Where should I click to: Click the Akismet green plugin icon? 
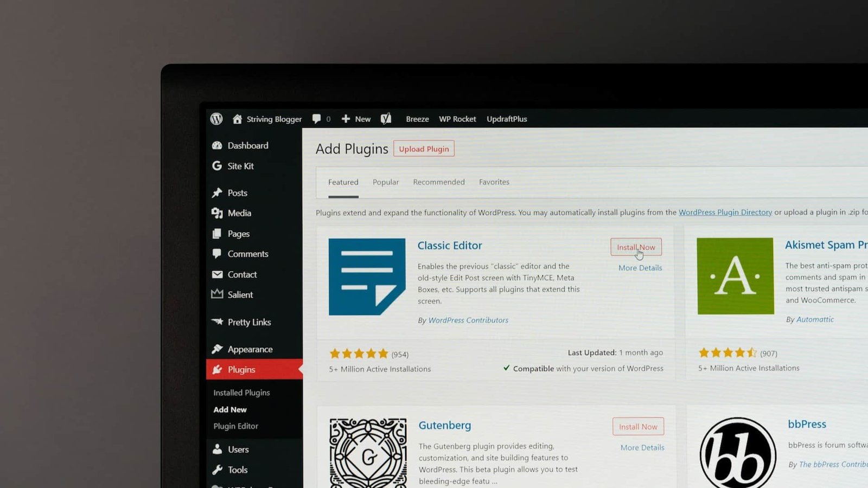735,276
